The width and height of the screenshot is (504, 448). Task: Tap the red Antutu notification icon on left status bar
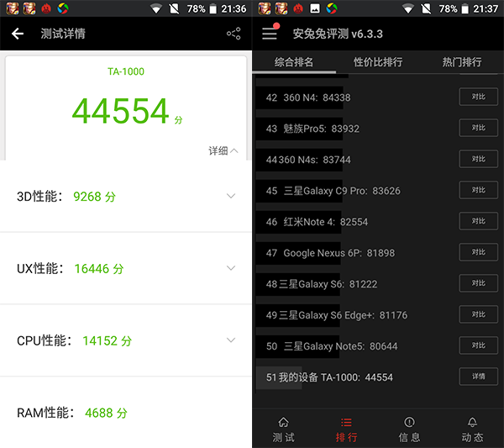46,8
